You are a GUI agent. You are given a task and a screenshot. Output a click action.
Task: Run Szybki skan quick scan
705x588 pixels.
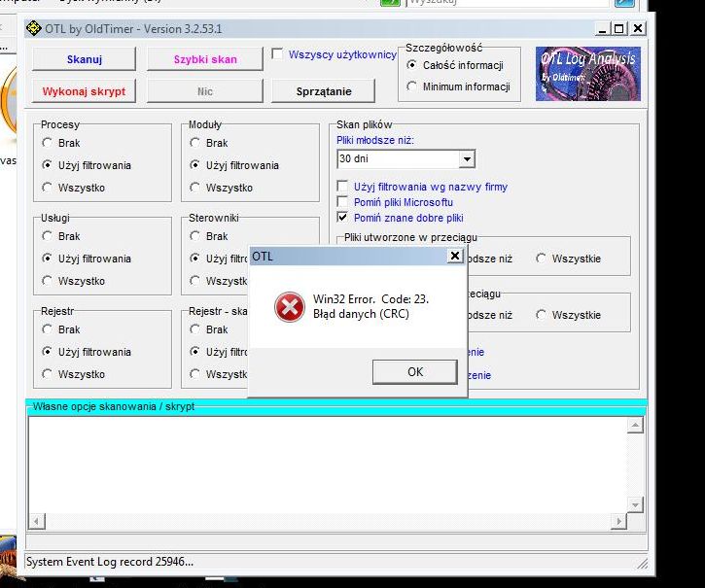tap(205, 59)
